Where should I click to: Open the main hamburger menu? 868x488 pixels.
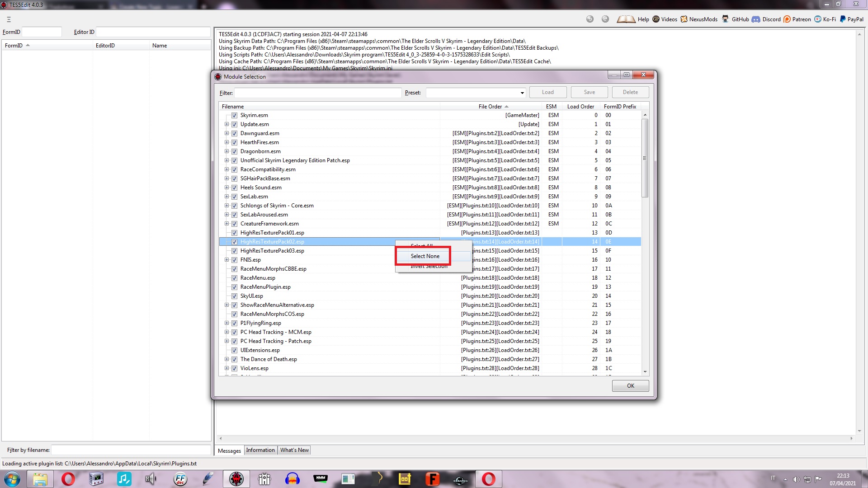pos(9,19)
